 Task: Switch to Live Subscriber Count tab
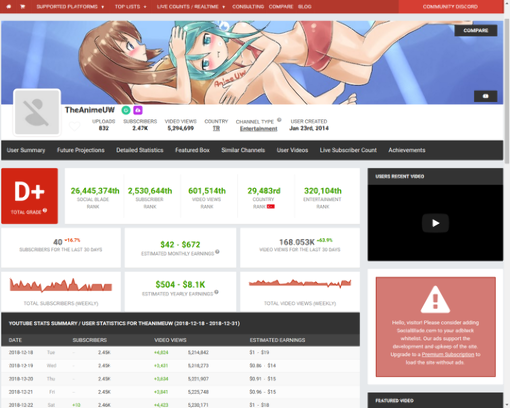[348, 150]
